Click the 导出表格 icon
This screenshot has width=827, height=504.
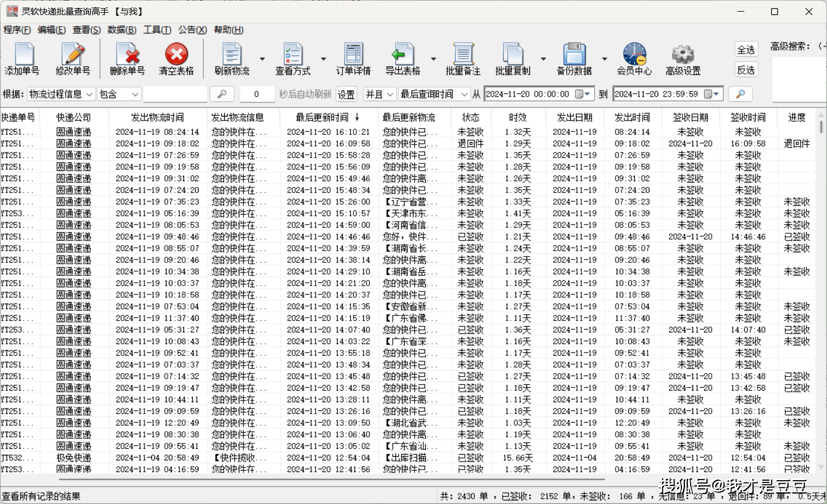tap(402, 55)
